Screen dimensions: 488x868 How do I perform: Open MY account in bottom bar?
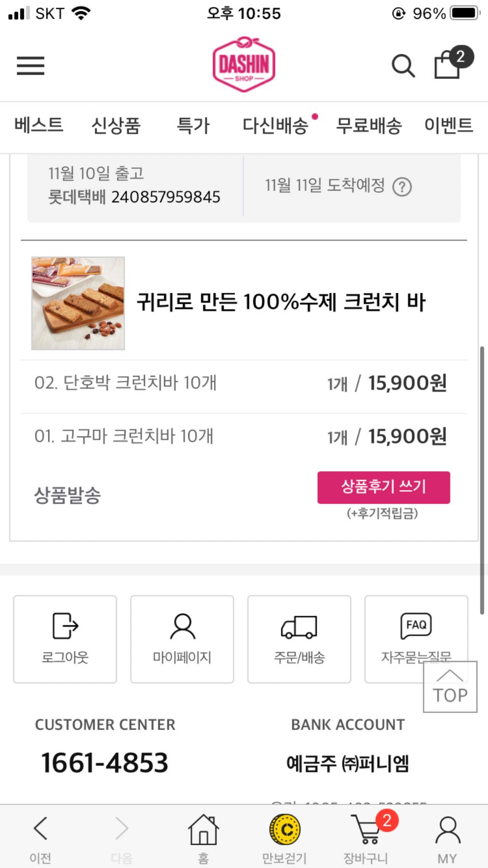point(447,837)
